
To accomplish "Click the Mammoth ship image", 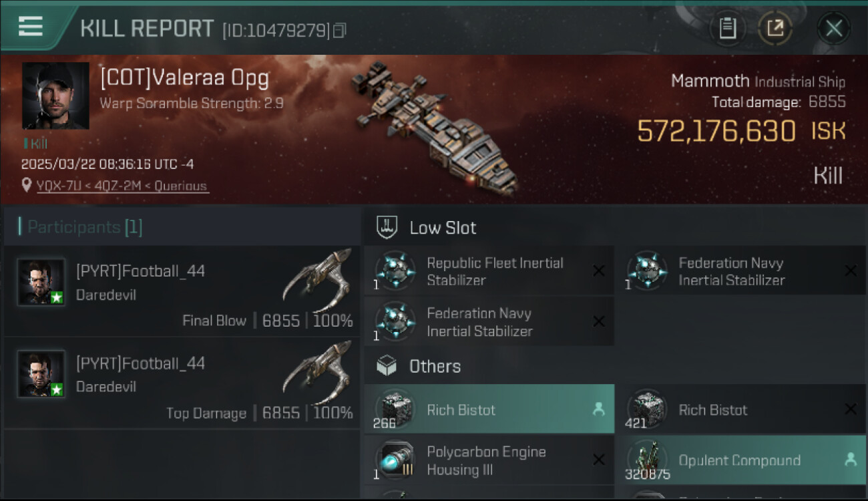I will tap(434, 127).
